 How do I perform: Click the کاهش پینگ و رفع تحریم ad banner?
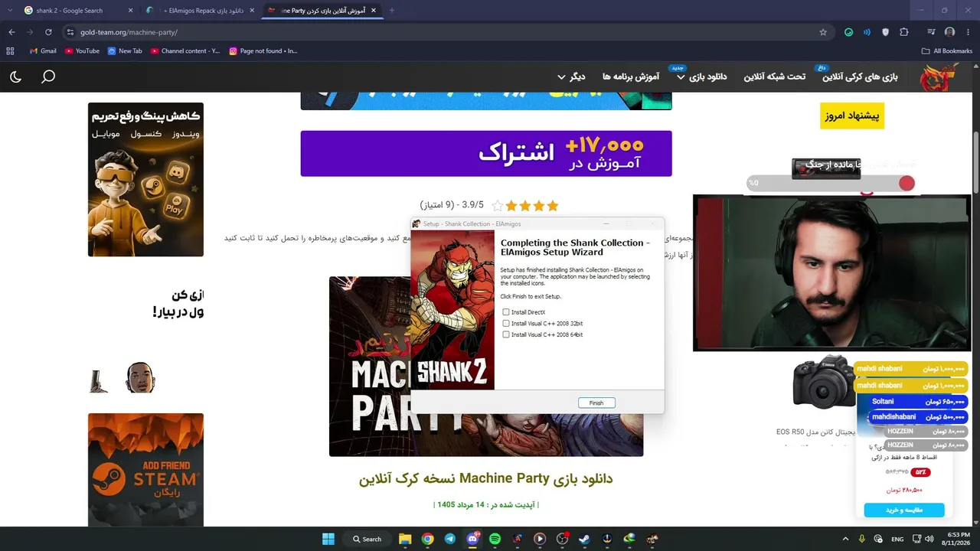pos(145,180)
